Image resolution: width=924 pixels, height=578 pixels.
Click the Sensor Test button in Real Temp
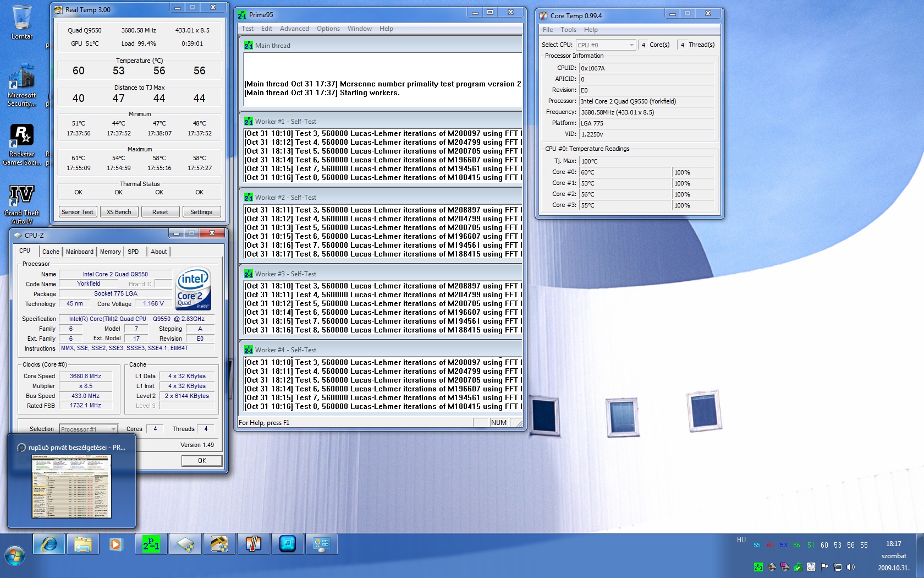point(78,212)
